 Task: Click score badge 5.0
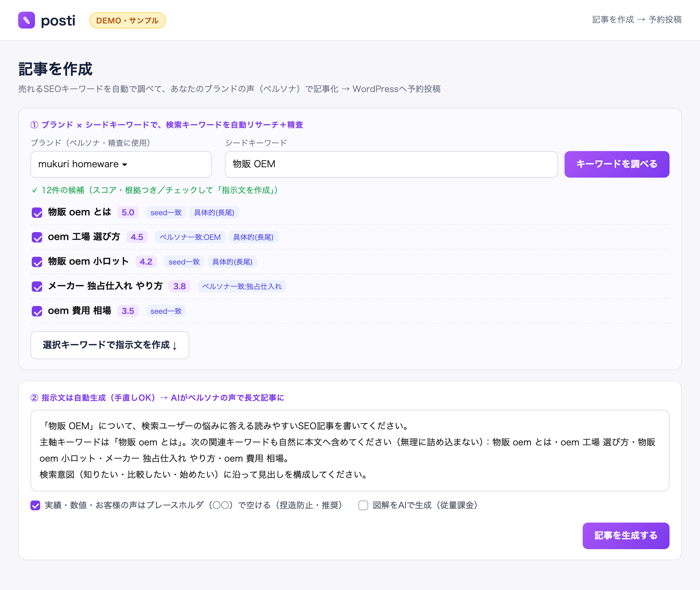click(x=128, y=212)
